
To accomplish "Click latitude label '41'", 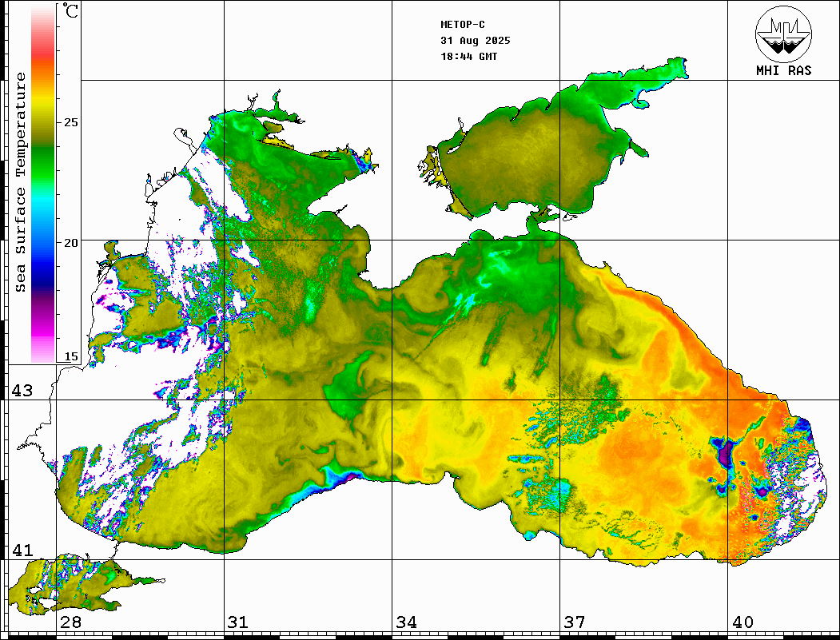I will [x=22, y=550].
